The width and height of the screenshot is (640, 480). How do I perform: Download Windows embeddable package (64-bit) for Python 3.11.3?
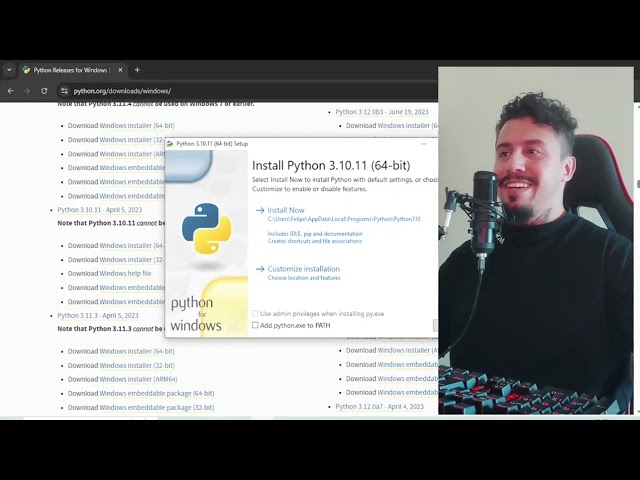[157, 393]
